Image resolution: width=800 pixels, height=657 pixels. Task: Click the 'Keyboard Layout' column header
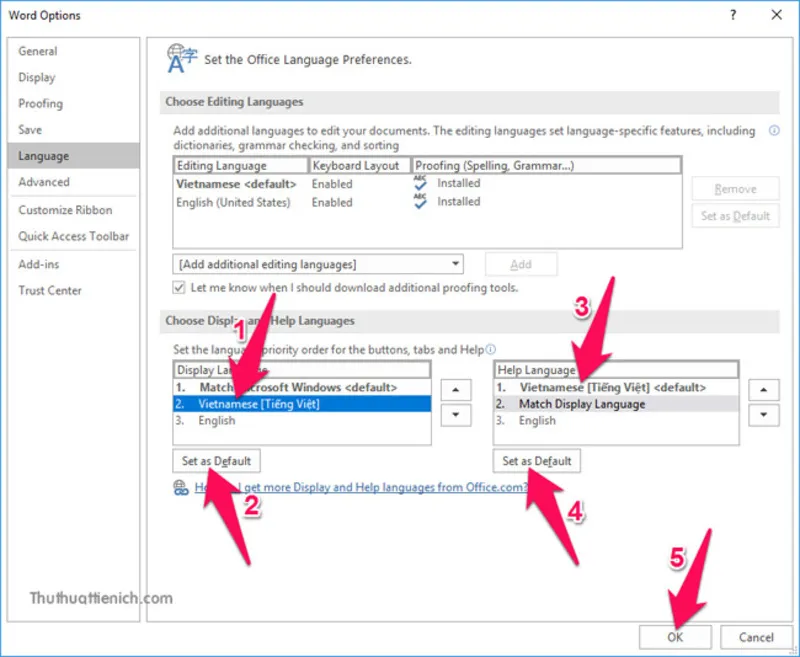coord(360,165)
